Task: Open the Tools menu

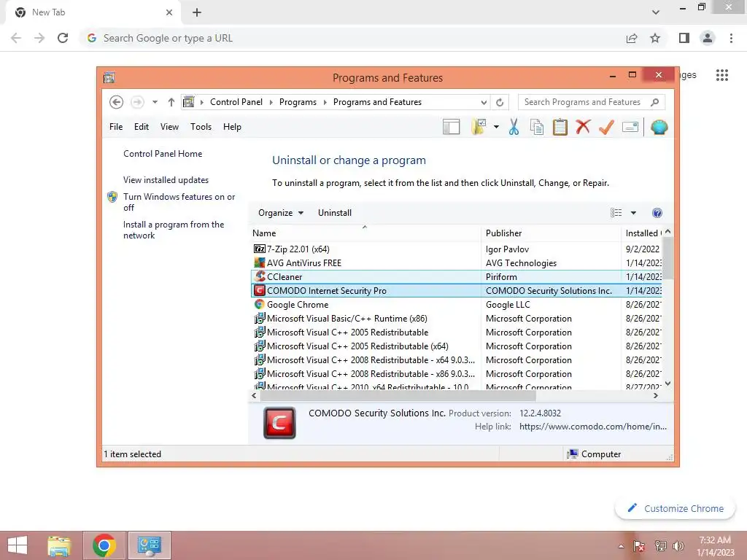Action: [x=201, y=127]
